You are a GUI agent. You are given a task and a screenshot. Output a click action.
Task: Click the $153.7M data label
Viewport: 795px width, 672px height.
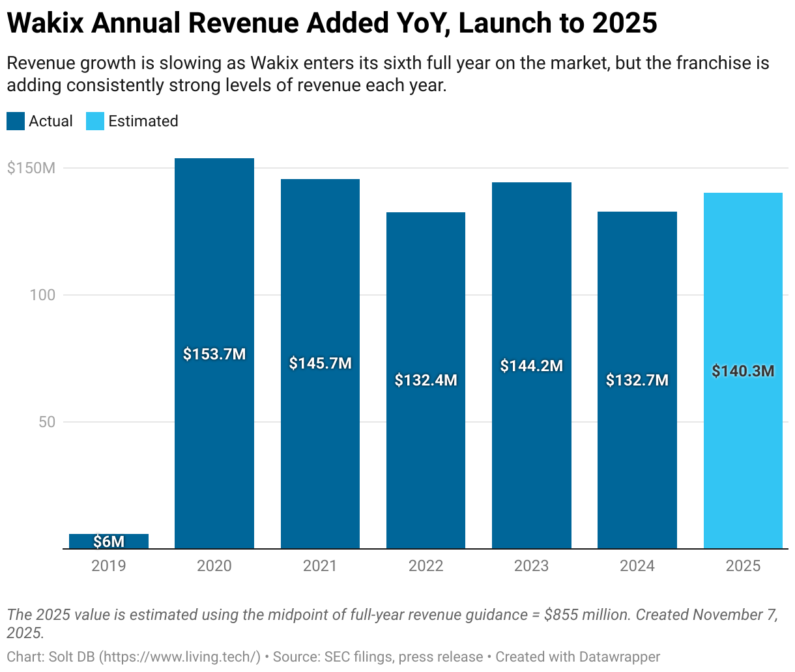click(x=214, y=355)
